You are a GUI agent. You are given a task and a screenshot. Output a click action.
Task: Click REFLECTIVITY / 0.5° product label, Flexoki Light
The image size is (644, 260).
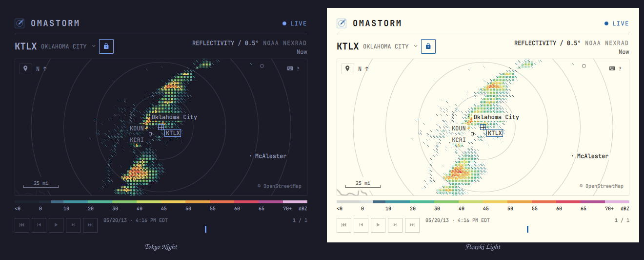547,43
